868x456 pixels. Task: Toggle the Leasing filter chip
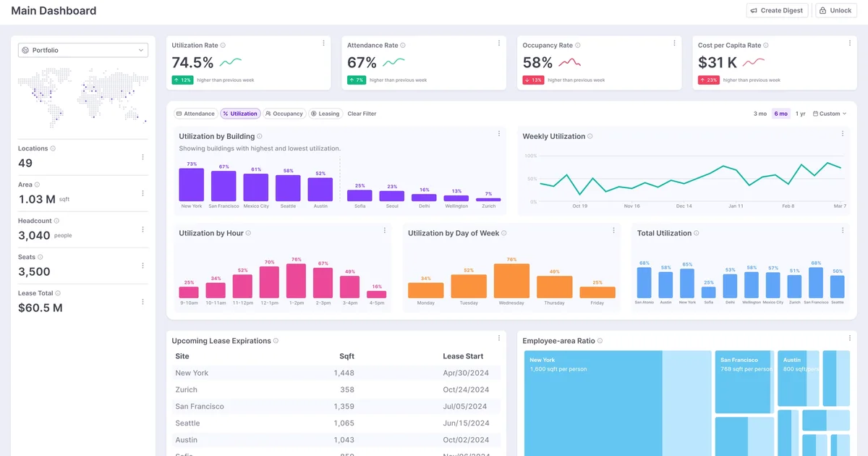(325, 114)
